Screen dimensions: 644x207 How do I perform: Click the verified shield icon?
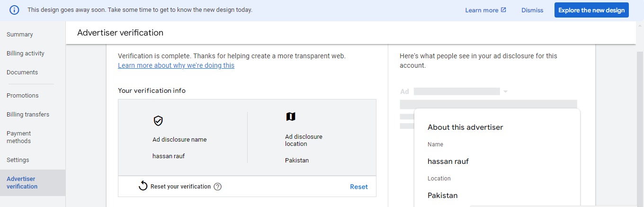(x=158, y=121)
